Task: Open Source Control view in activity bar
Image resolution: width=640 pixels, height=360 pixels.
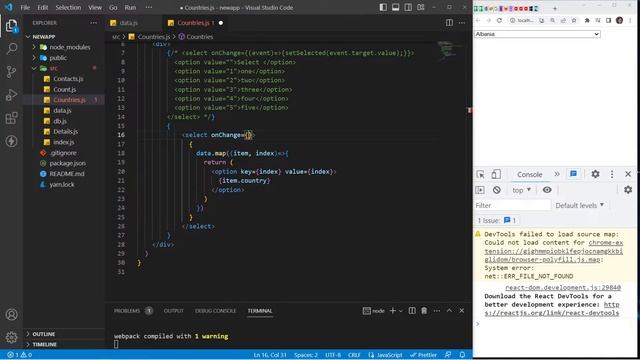Action: (x=11, y=72)
